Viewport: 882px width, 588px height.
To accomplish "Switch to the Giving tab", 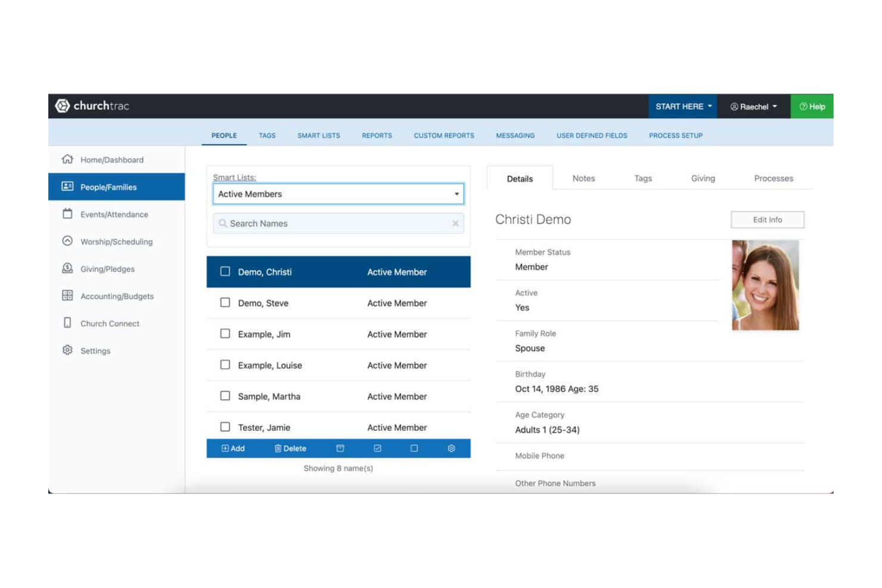I will coord(703,178).
